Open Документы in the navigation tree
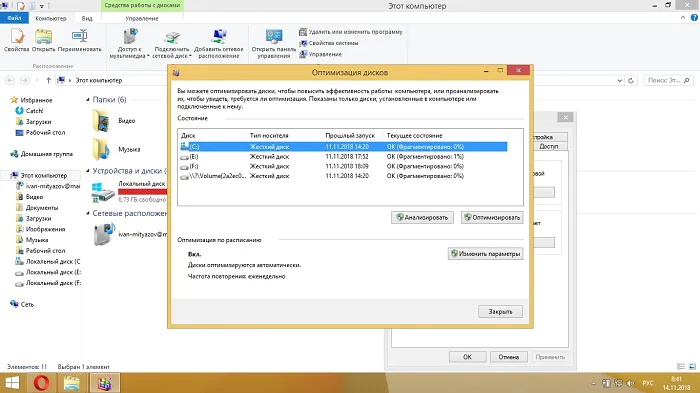The height and width of the screenshot is (393, 700). 42,208
